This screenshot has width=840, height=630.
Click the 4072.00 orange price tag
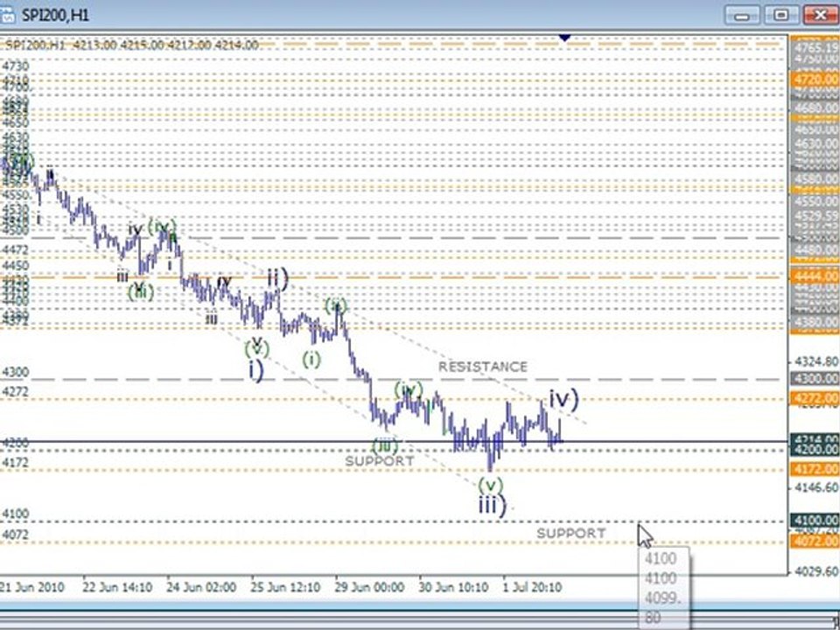tap(815, 541)
